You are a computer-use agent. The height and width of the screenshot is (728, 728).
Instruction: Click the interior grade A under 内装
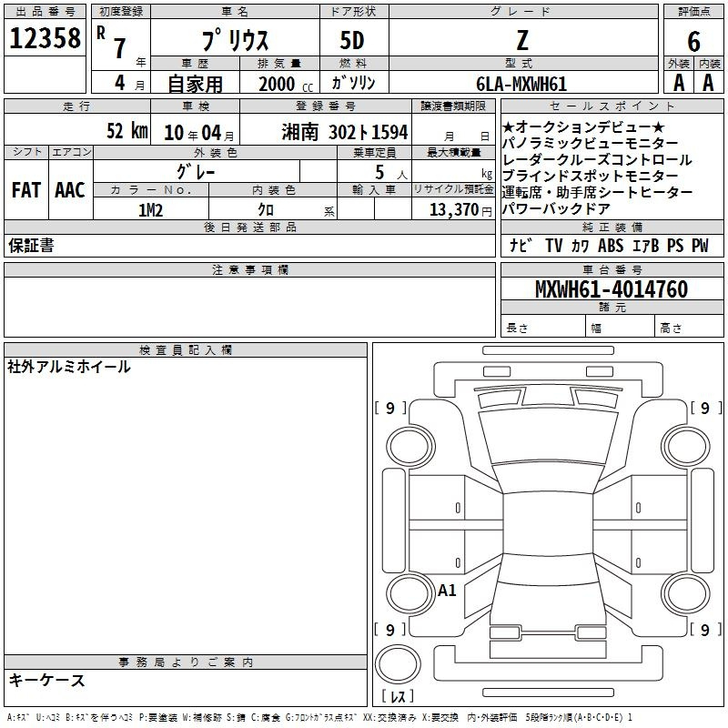(708, 83)
